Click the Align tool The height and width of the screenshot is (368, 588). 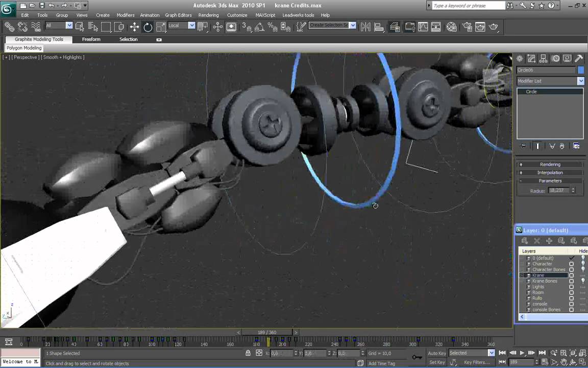click(x=379, y=27)
